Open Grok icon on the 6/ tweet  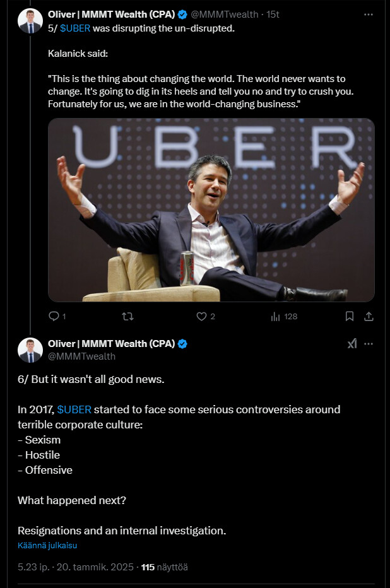click(x=352, y=344)
